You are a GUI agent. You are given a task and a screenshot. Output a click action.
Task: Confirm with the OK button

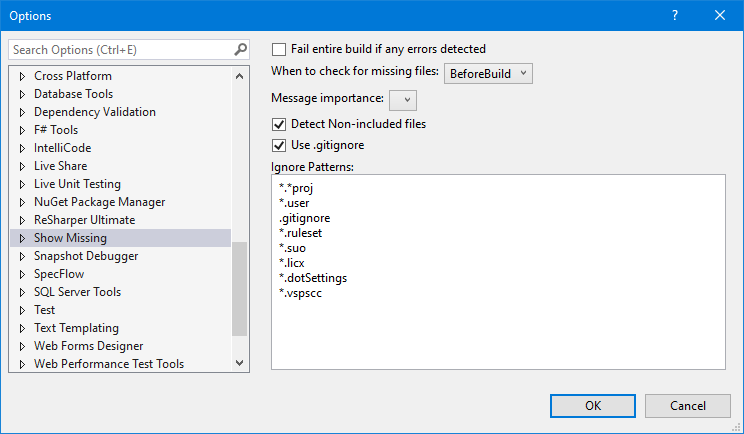tap(593, 406)
